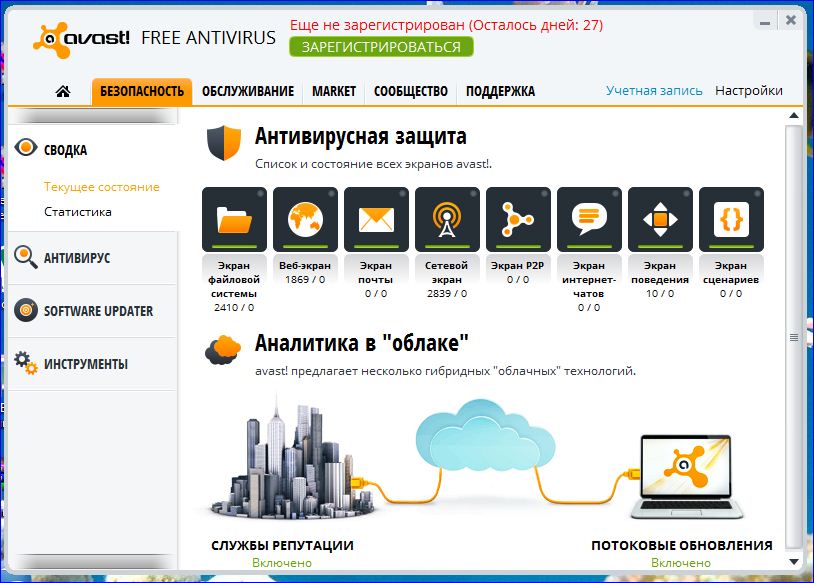Select Статистика in the sidebar
The image size is (814, 583).
coord(78,212)
